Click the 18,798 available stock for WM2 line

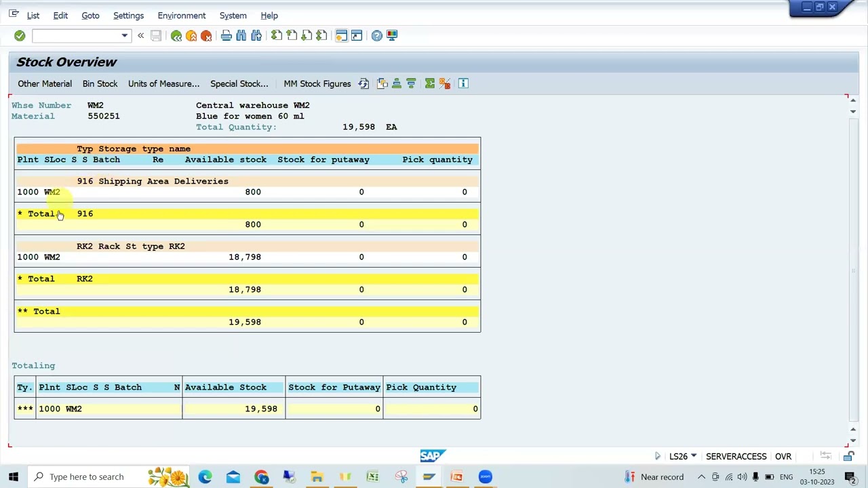245,257
